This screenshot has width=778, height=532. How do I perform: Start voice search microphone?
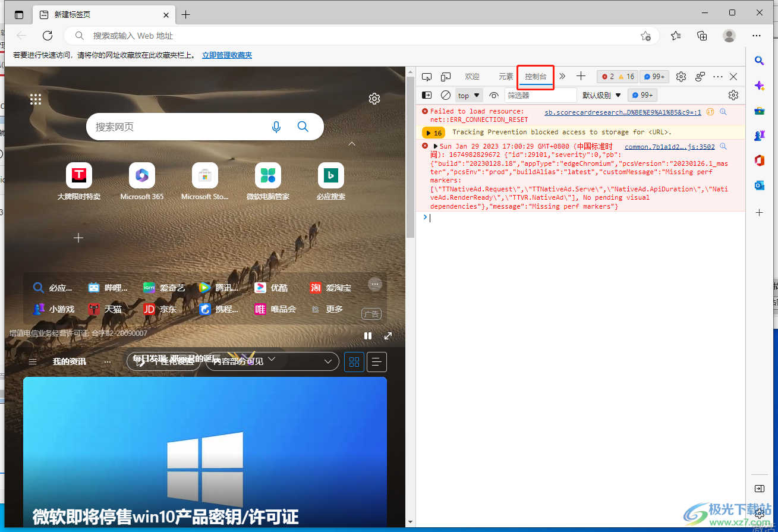pos(276,127)
